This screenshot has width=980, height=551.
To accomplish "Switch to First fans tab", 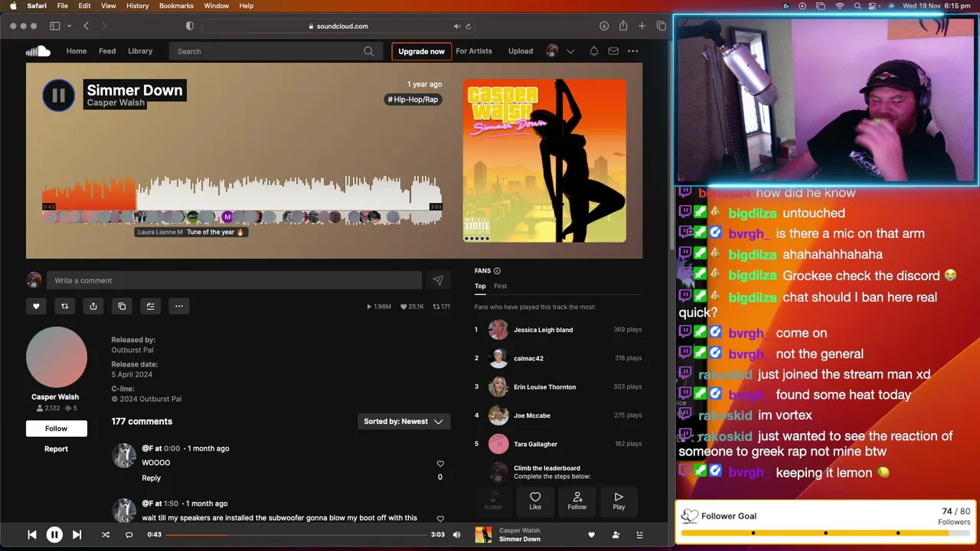I will click(500, 286).
